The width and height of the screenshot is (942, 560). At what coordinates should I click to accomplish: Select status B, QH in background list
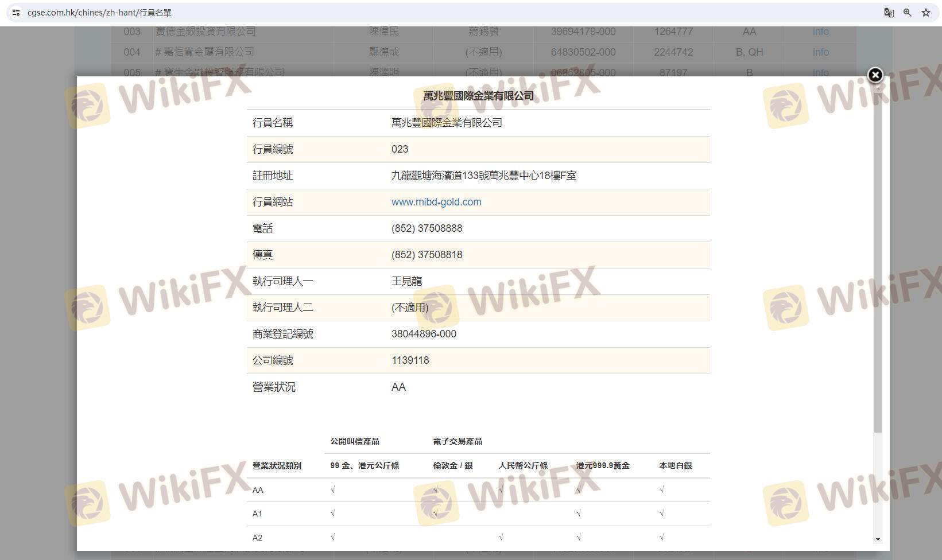[749, 52]
